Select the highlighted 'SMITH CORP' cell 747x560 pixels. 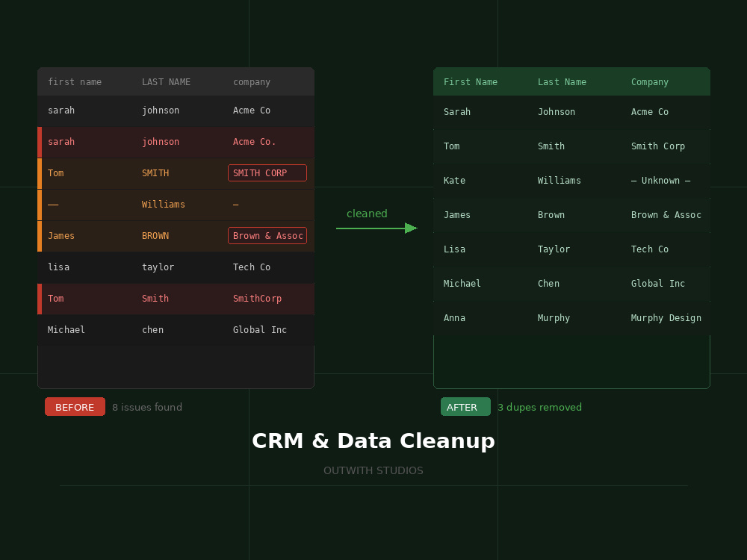267,173
